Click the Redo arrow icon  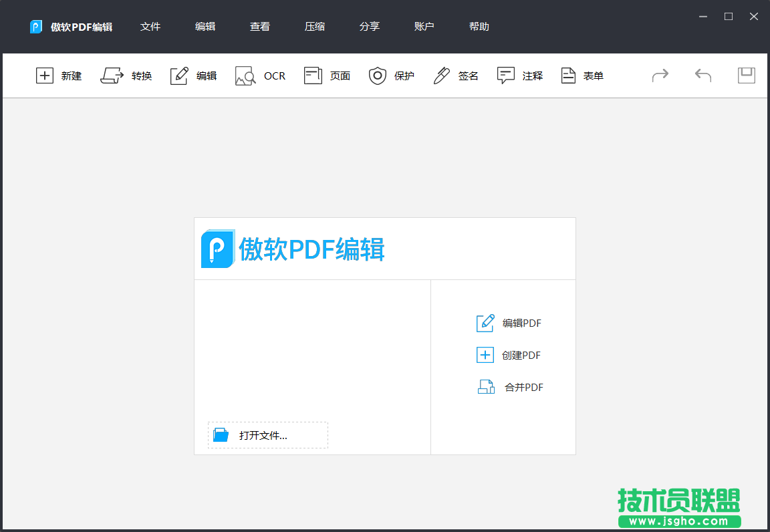click(660, 76)
